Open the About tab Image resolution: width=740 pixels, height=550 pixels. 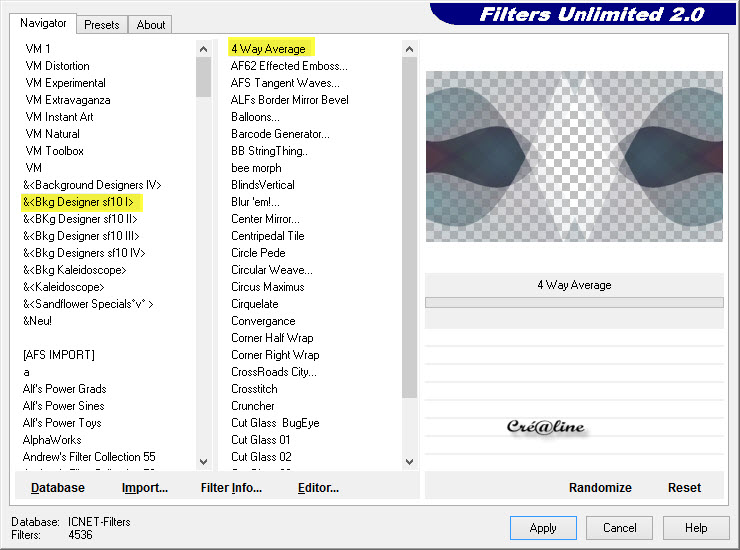(x=151, y=25)
